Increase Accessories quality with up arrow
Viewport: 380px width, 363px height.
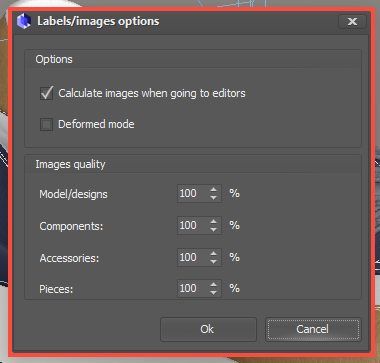[214, 254]
